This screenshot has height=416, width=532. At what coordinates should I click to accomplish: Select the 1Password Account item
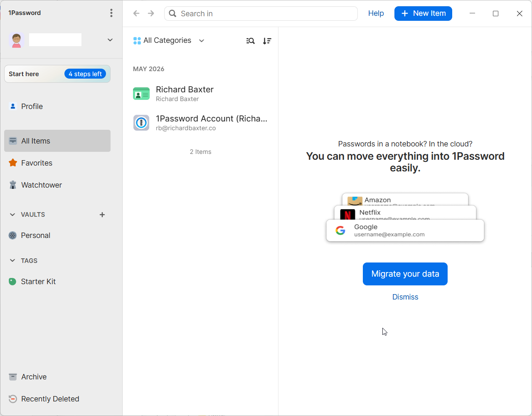click(x=200, y=123)
